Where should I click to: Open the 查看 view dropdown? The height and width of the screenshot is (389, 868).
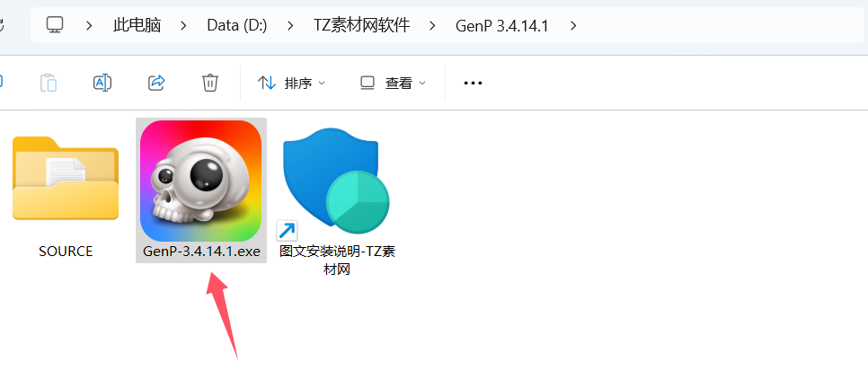(x=393, y=83)
